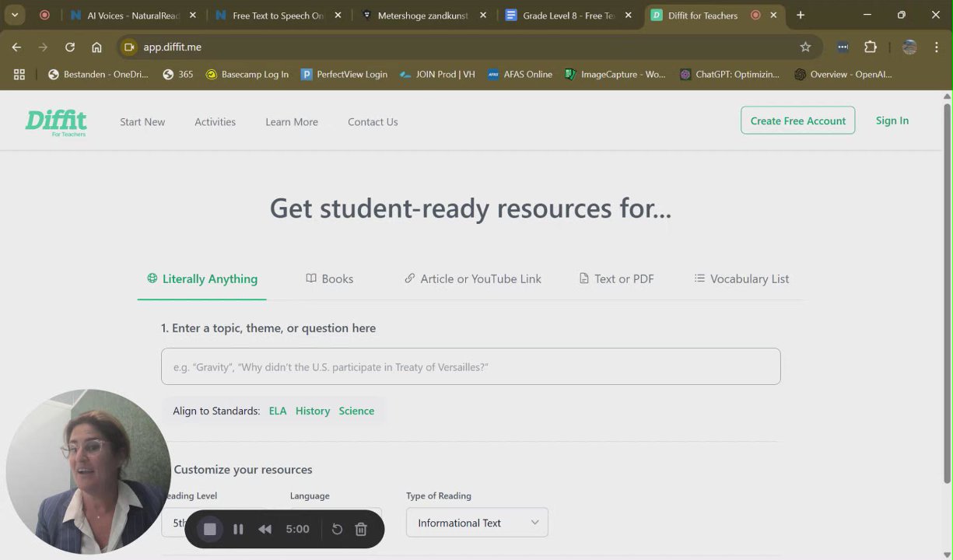
Task: Select the Article or YouTube Link tab
Action: click(x=473, y=278)
